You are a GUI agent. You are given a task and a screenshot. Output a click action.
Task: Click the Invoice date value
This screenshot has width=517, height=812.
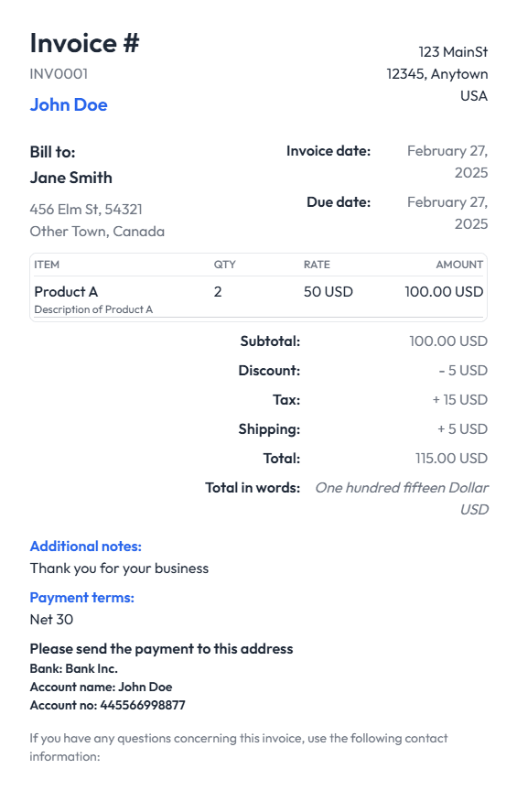447,161
